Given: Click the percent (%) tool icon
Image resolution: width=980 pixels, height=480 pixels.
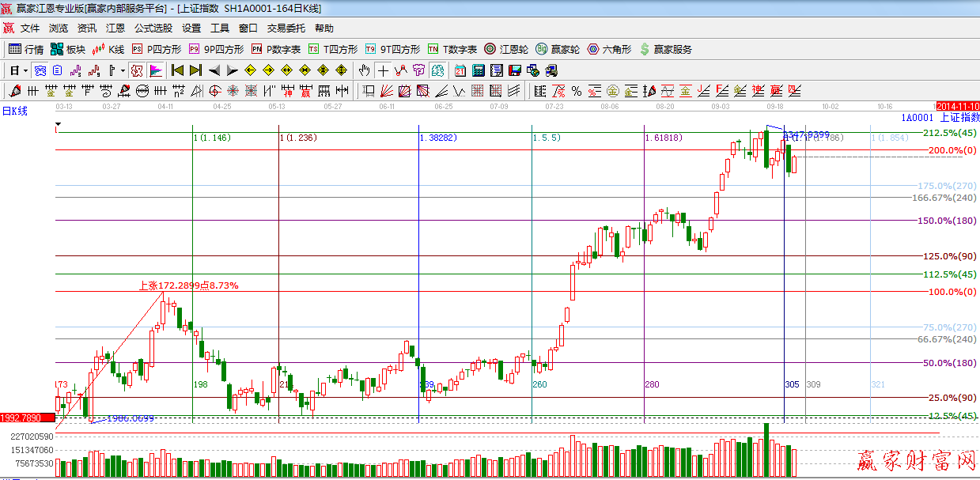Looking at the screenshot, I should [576, 91].
